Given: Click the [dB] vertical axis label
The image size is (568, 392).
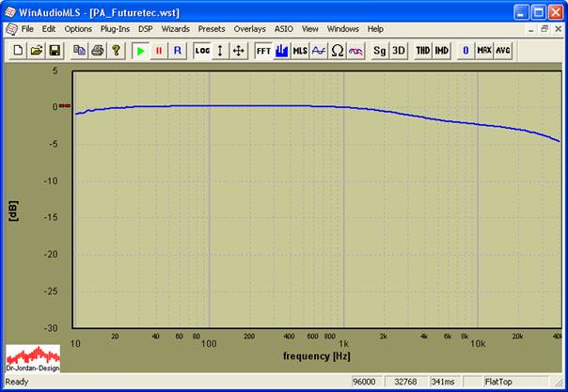Looking at the screenshot, I should coord(13,211).
